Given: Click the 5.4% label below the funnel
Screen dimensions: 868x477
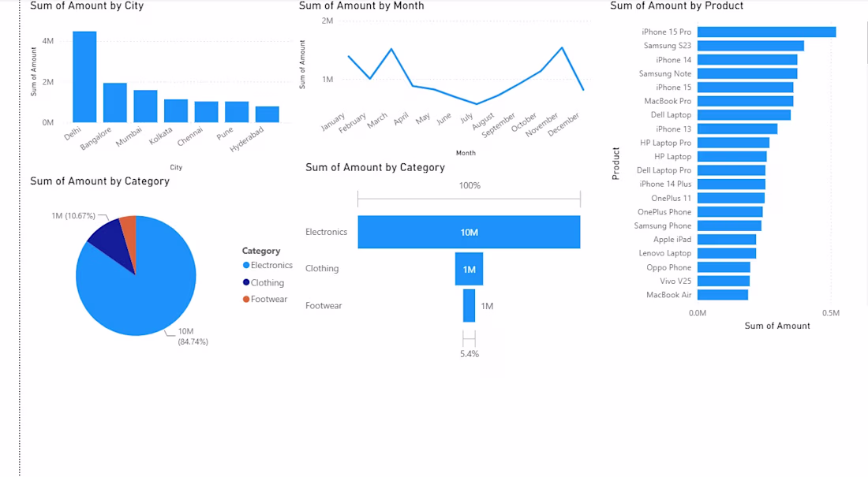Looking at the screenshot, I should pyautogui.click(x=470, y=353).
